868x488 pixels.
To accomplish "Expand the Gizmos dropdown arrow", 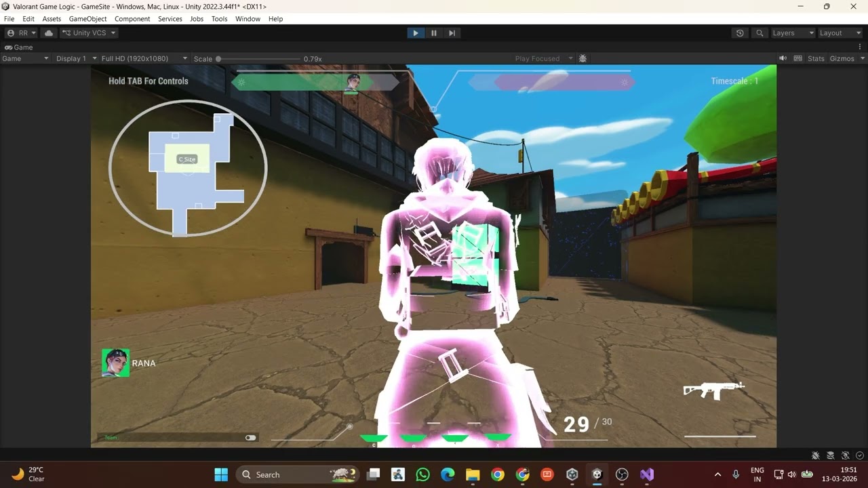I will pos(862,58).
